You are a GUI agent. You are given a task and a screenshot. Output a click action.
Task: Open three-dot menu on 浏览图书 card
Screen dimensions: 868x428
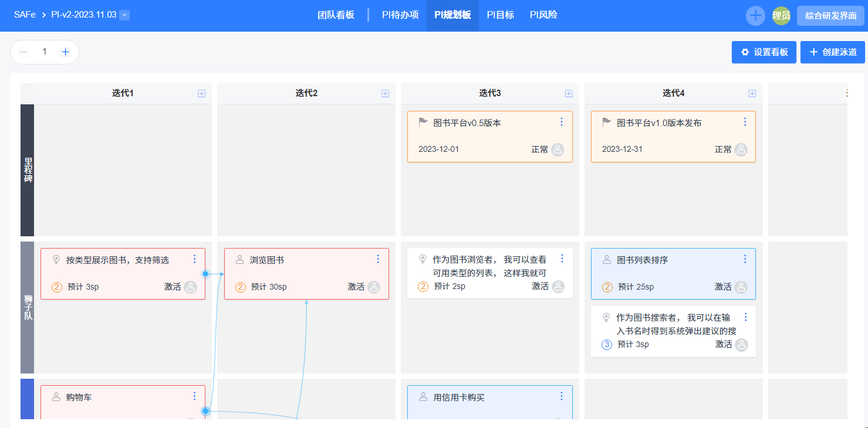pos(377,259)
